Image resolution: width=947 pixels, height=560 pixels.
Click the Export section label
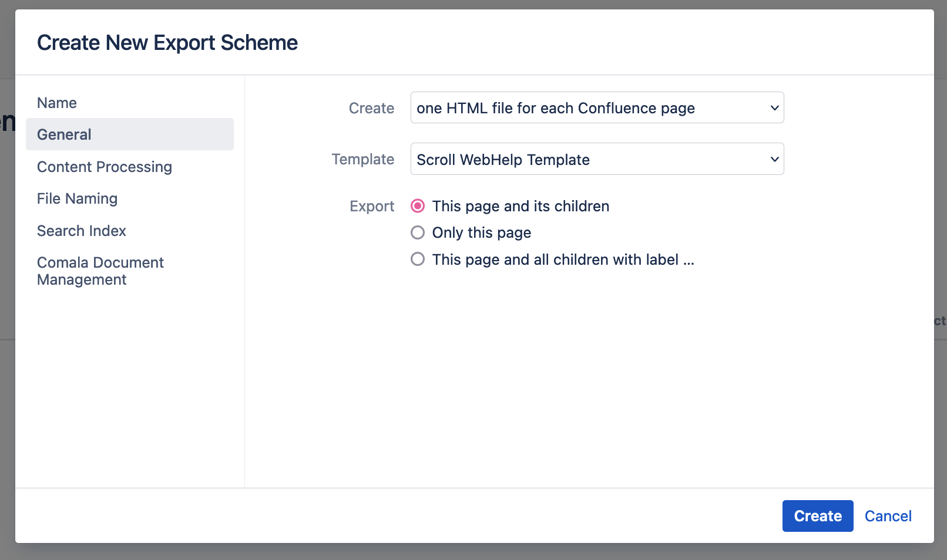(371, 206)
